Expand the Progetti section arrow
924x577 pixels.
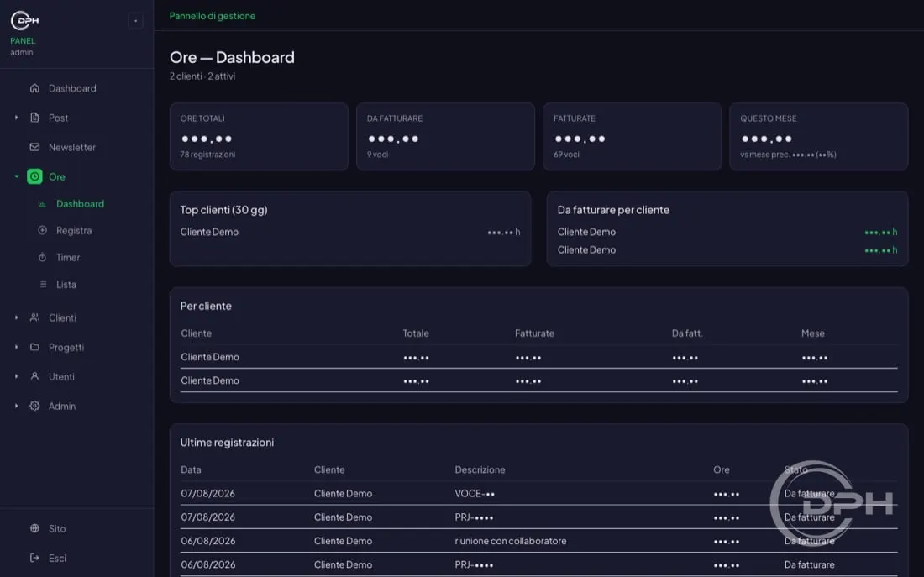tap(17, 347)
